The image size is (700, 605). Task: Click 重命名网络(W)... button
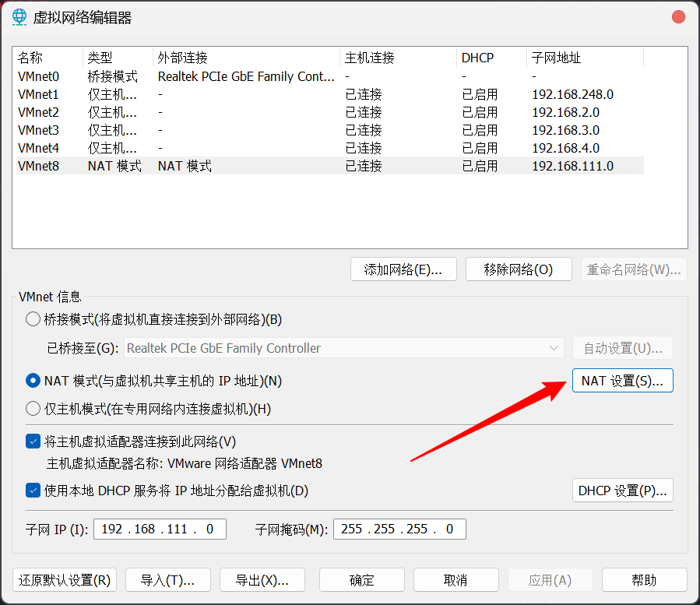click(634, 269)
